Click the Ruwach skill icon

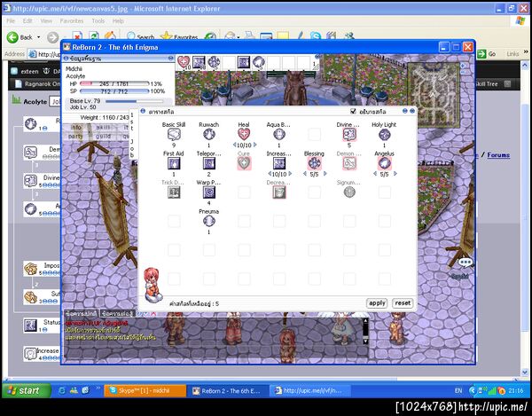pyautogui.click(x=208, y=134)
